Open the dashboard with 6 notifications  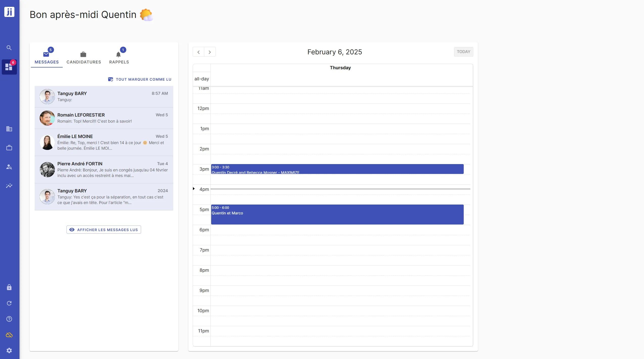tap(9, 67)
